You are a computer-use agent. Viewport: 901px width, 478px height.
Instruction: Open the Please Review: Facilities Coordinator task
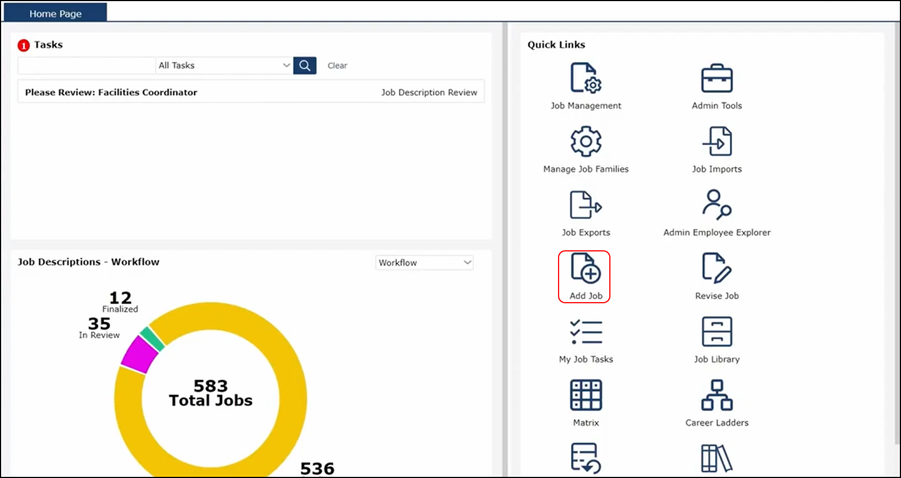pyautogui.click(x=111, y=92)
